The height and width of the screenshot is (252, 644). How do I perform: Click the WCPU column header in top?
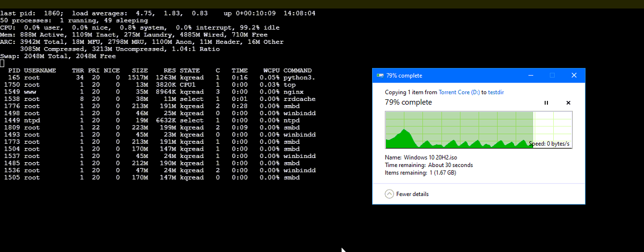(x=271, y=70)
